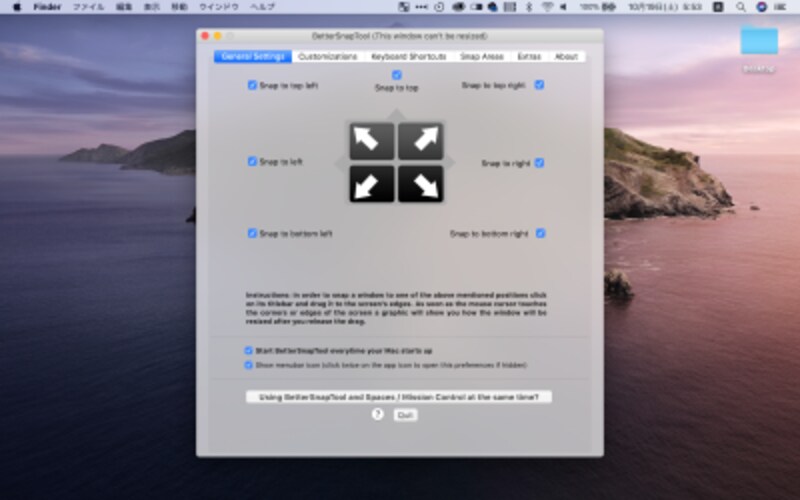Disable Snap to top left
Screen dimensions: 800x500
(252, 85)
